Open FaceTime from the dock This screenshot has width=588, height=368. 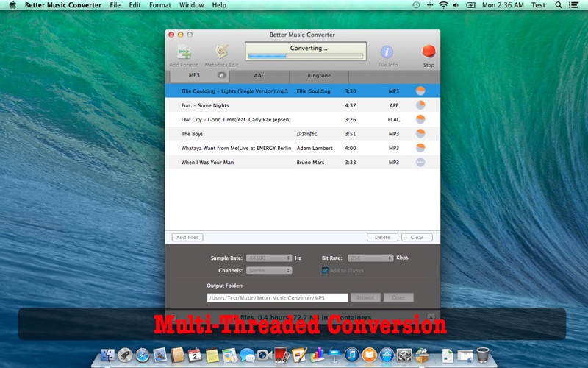point(265,355)
